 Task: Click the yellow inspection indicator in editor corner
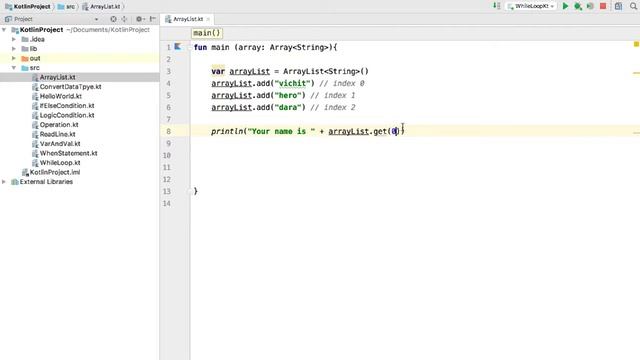click(x=636, y=44)
